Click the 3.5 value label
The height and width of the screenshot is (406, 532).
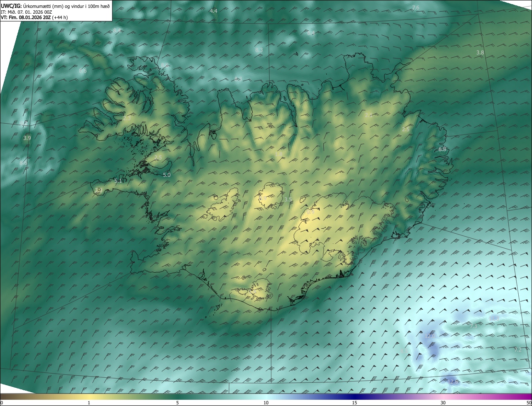coord(288,200)
